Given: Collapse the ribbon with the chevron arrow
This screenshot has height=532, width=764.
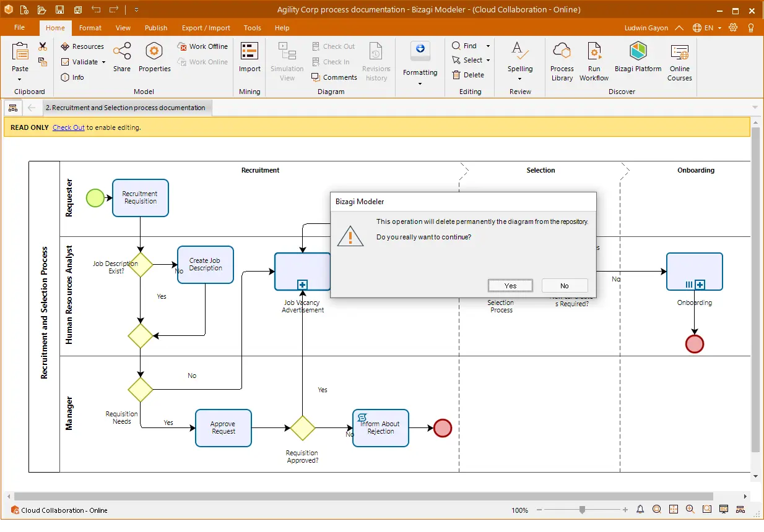Looking at the screenshot, I should [x=679, y=28].
